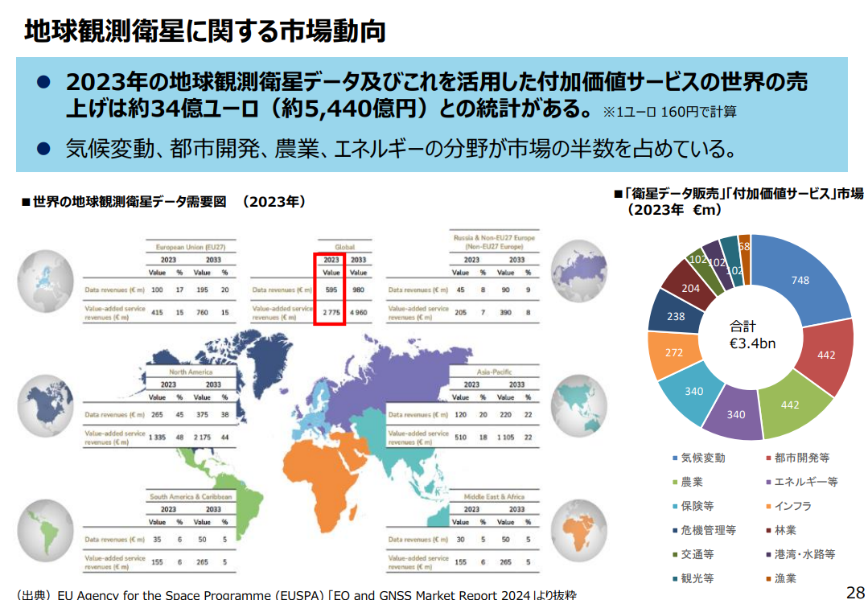The width and height of the screenshot is (868, 600).
Task: Click the EUSPA source citation text
Action: point(298,594)
